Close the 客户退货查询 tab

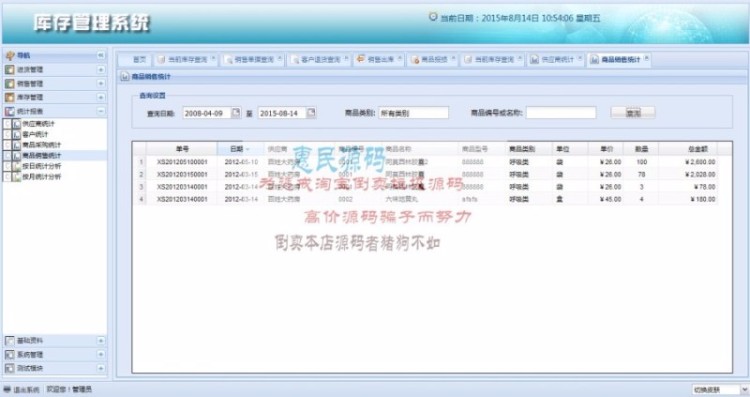[x=346, y=58]
